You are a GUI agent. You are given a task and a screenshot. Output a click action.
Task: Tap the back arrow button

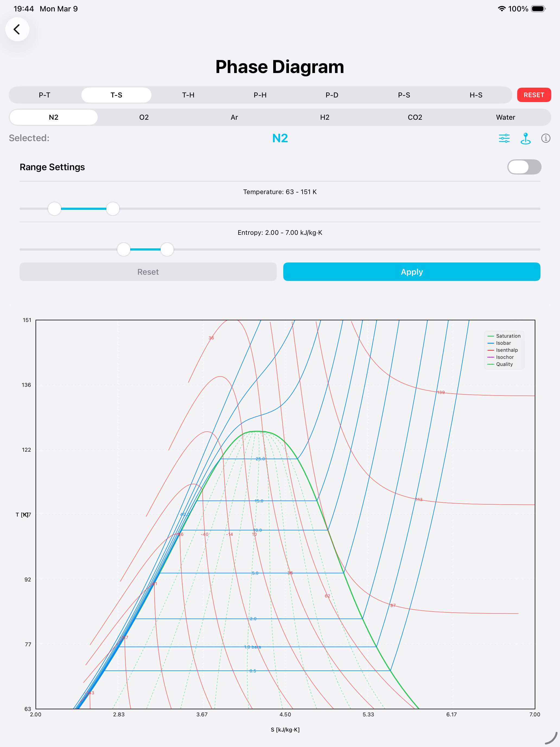17,29
